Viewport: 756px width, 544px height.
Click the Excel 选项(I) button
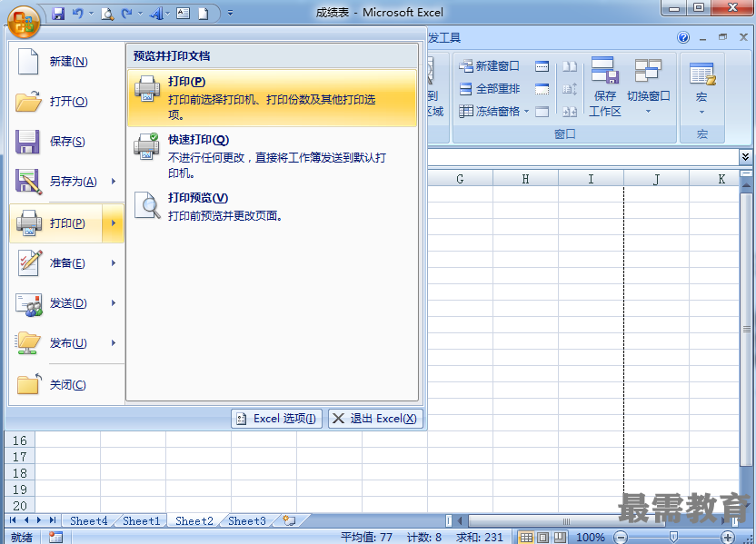(x=277, y=419)
